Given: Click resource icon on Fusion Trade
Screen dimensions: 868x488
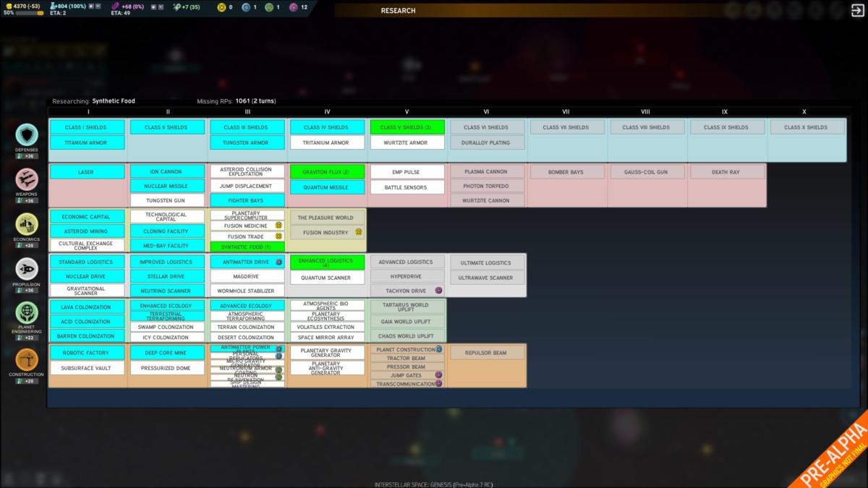Looking at the screenshot, I should (278, 236).
